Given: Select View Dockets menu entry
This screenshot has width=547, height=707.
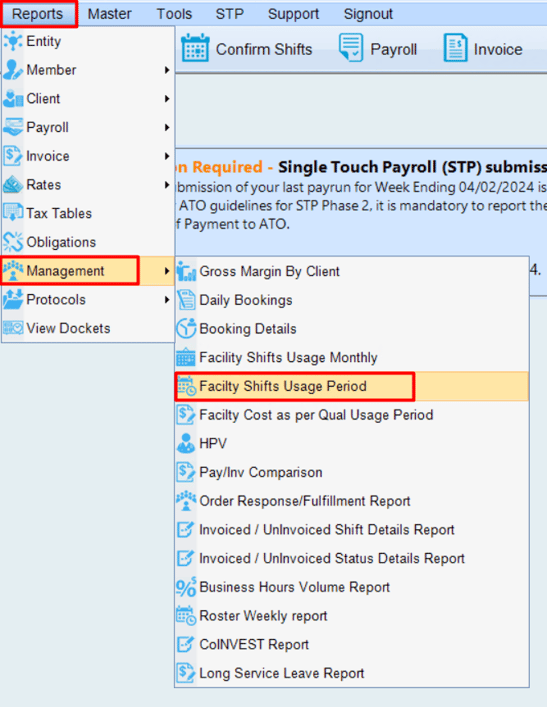Looking at the screenshot, I should coord(88,328).
